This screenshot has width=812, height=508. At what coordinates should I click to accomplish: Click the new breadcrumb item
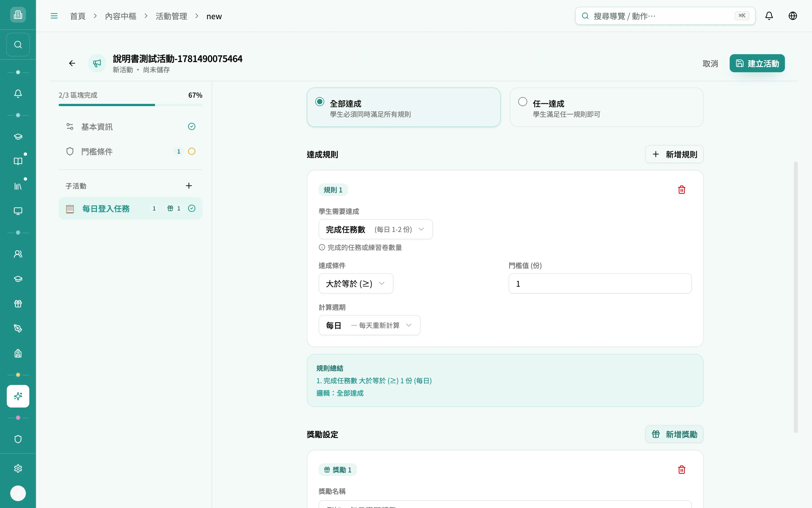pyautogui.click(x=214, y=16)
